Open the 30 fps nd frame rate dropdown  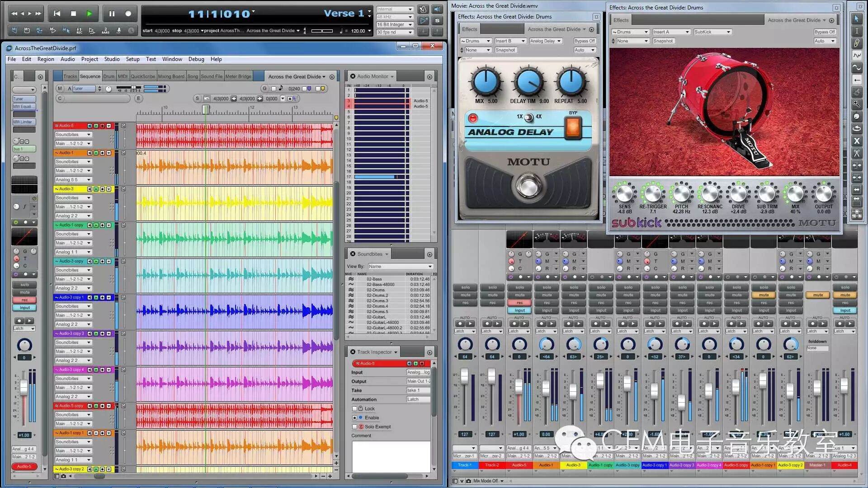(395, 32)
